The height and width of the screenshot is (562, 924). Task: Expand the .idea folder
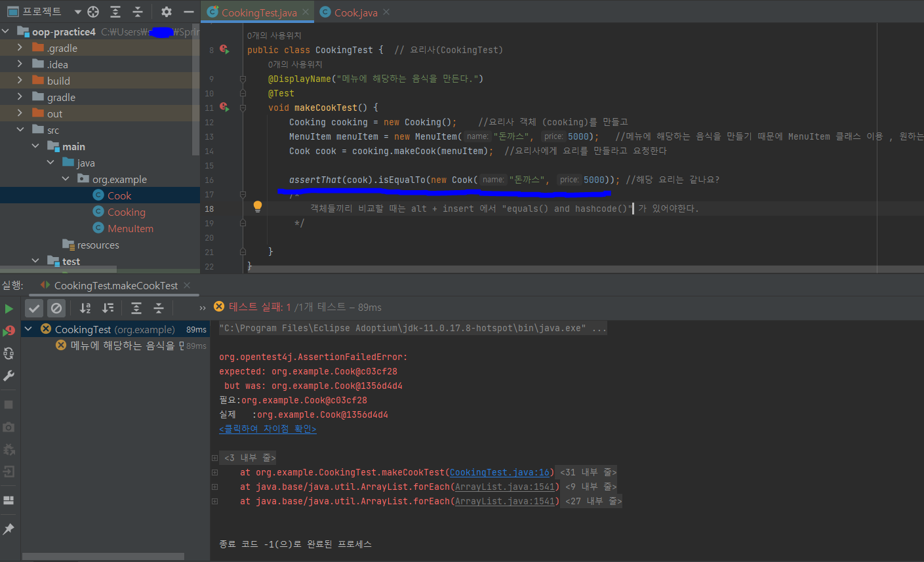click(20, 64)
